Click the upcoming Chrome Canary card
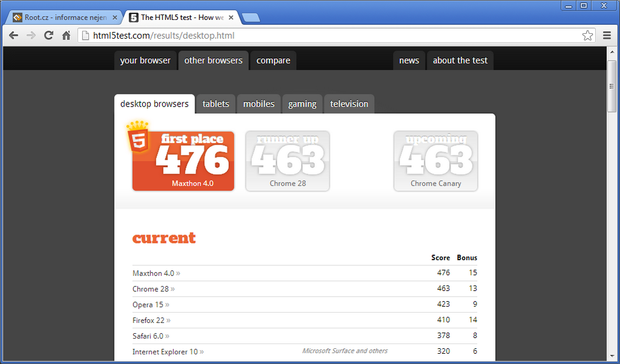 click(436, 161)
